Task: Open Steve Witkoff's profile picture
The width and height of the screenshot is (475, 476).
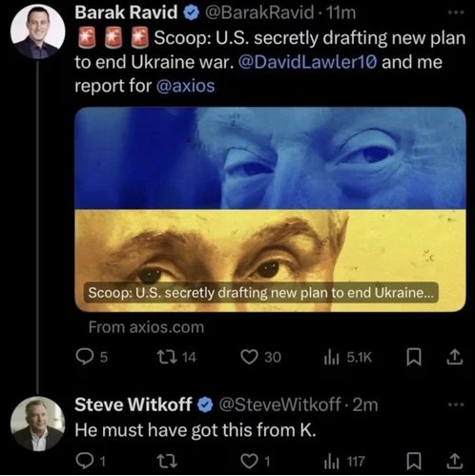Action: pos(38,424)
